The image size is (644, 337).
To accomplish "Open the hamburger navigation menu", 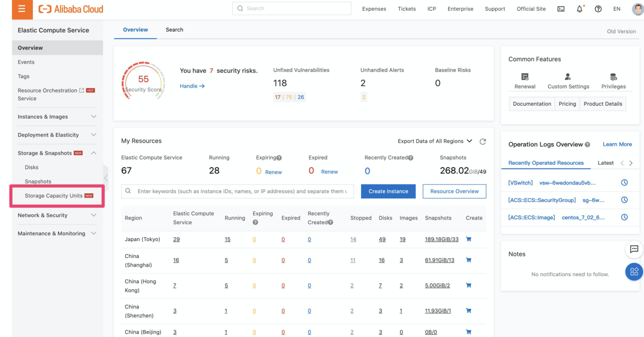I will tap(21, 9).
